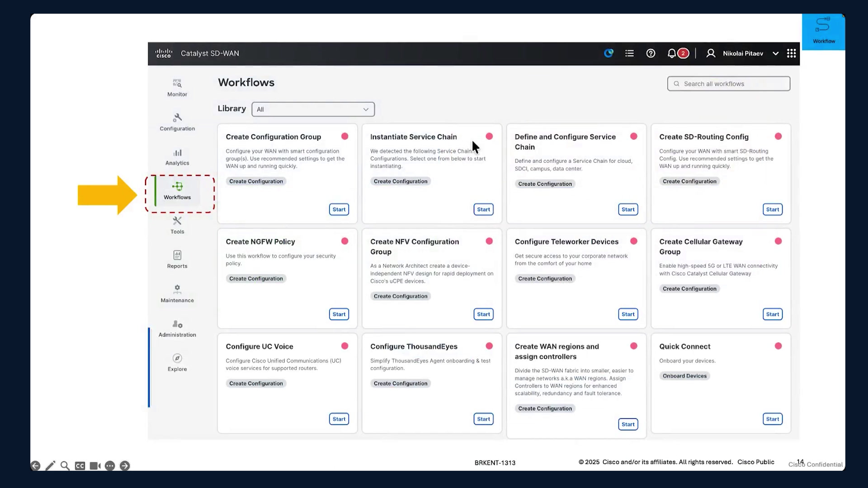The height and width of the screenshot is (488, 868).
Task: Open the help question mark icon
Action: 651,53
